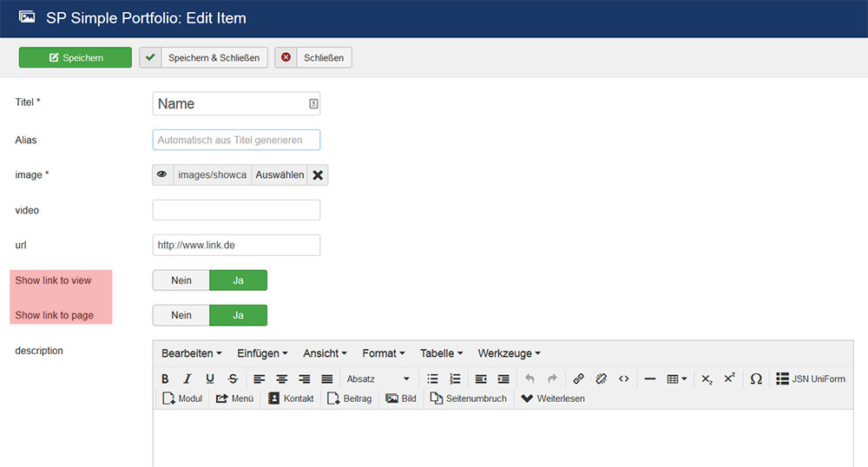
Task: Set Show link to view to Nein
Action: coord(181,280)
